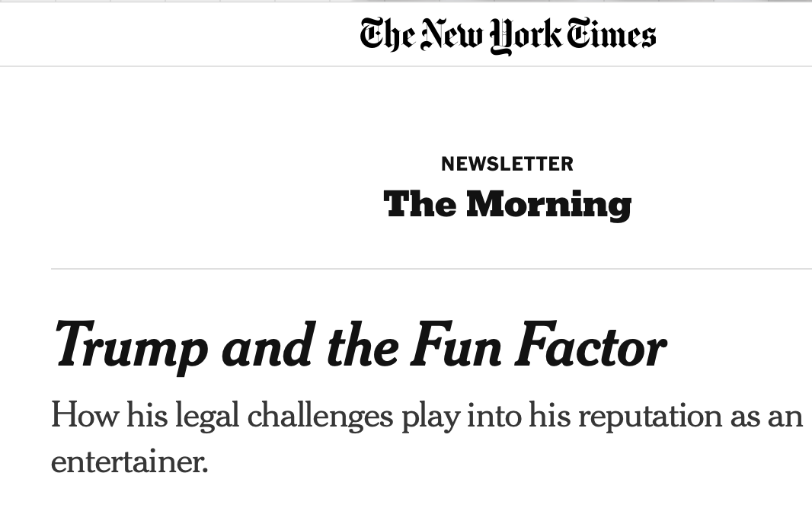The width and height of the screenshot is (812, 524).
Task: Open The Morning newsletter link
Action: click(507, 205)
